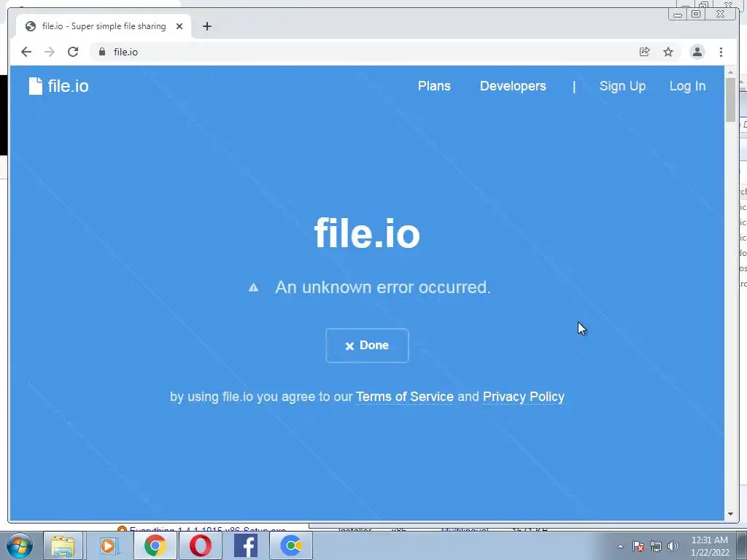Select the file.io Super simple file sharing tab
The width and height of the screenshot is (747, 560).
[104, 26]
